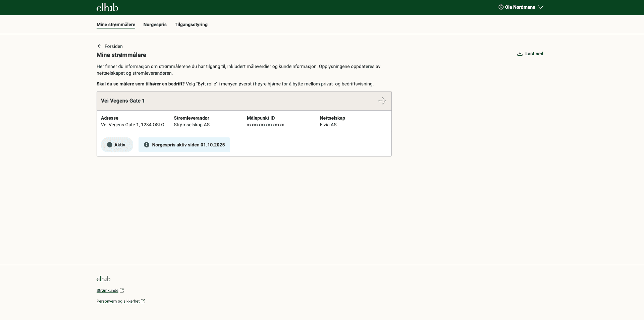The height and width of the screenshot is (320, 644).
Task: Click the Aktiv status dot indicator
Action: [110, 145]
